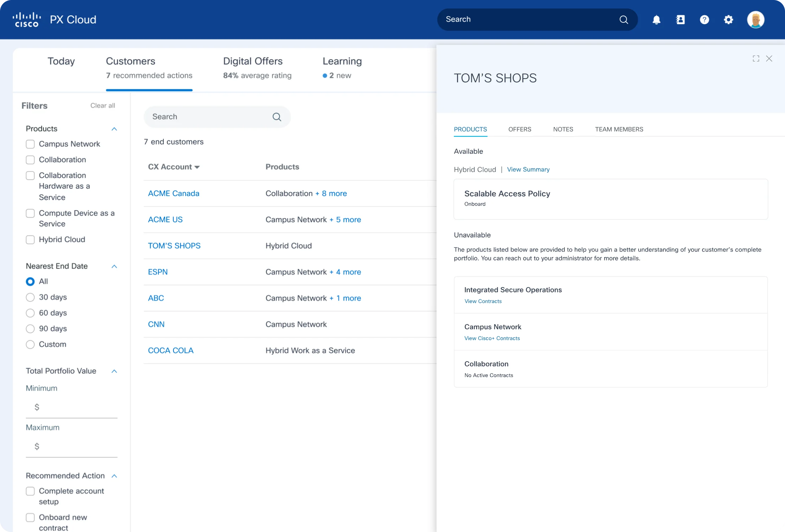
Task: Open the ACME Canada account link
Action: click(173, 194)
